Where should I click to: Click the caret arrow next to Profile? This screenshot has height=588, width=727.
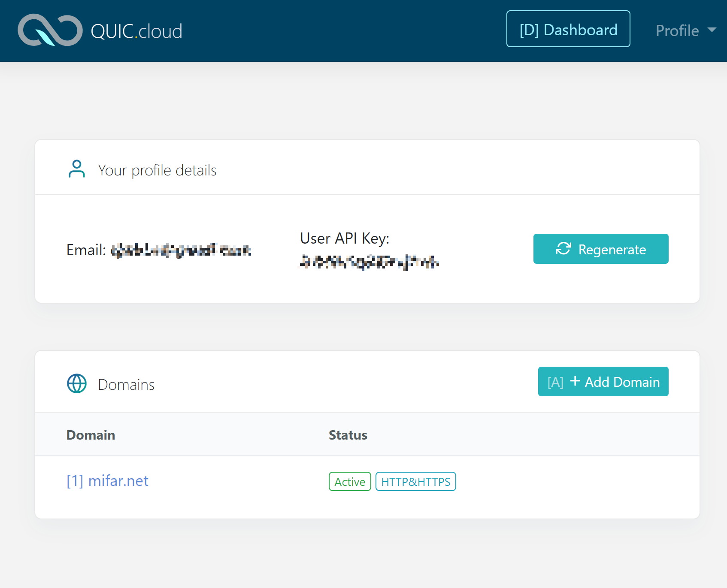click(x=712, y=30)
